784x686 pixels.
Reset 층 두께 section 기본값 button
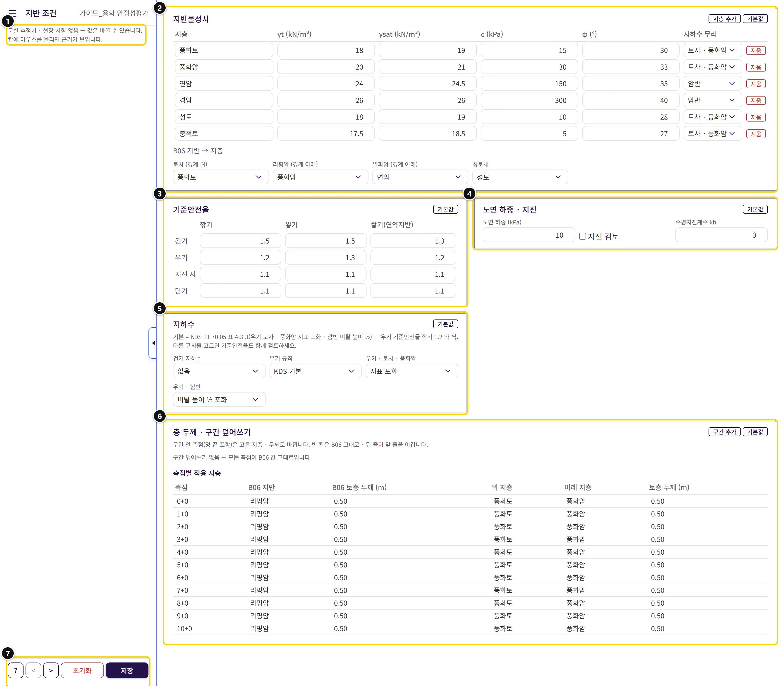(755, 432)
